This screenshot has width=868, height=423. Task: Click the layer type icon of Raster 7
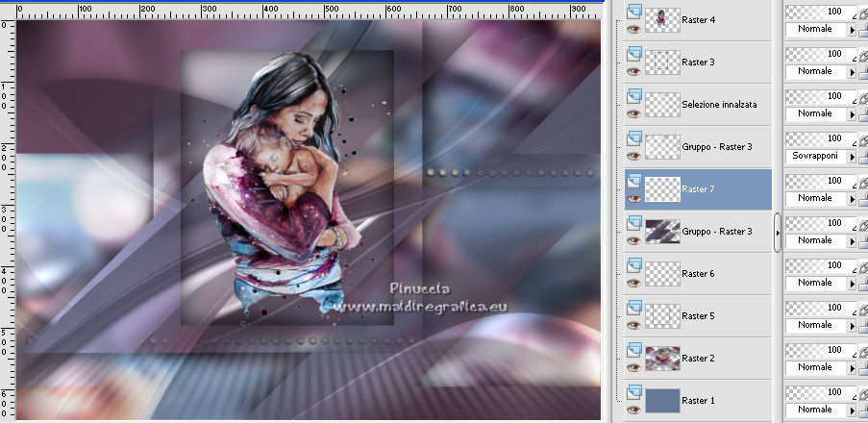[x=634, y=181]
